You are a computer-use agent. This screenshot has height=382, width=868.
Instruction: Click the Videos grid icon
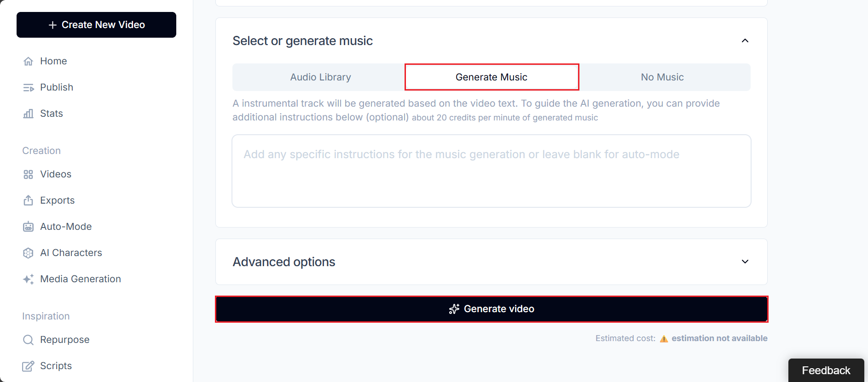click(28, 174)
